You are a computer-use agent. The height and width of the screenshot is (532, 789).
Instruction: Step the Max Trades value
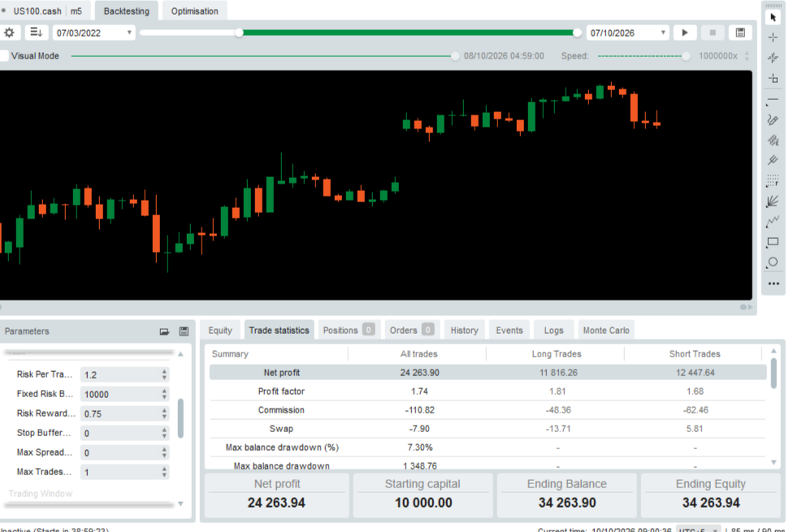click(x=164, y=472)
